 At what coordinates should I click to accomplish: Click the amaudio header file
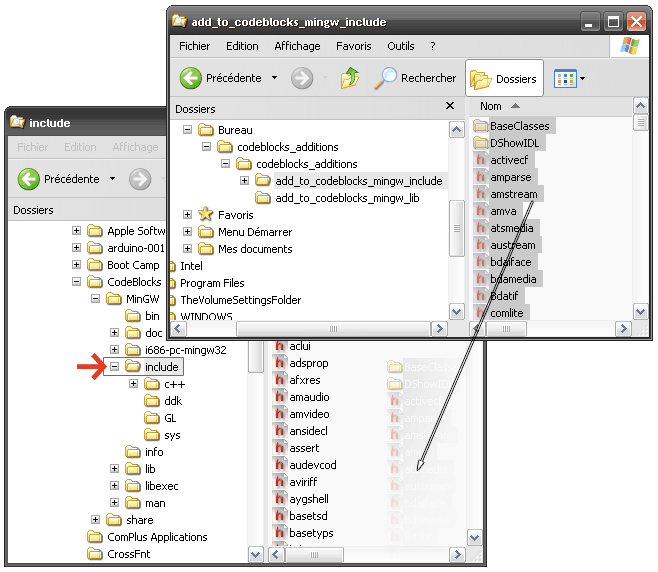pos(308,397)
